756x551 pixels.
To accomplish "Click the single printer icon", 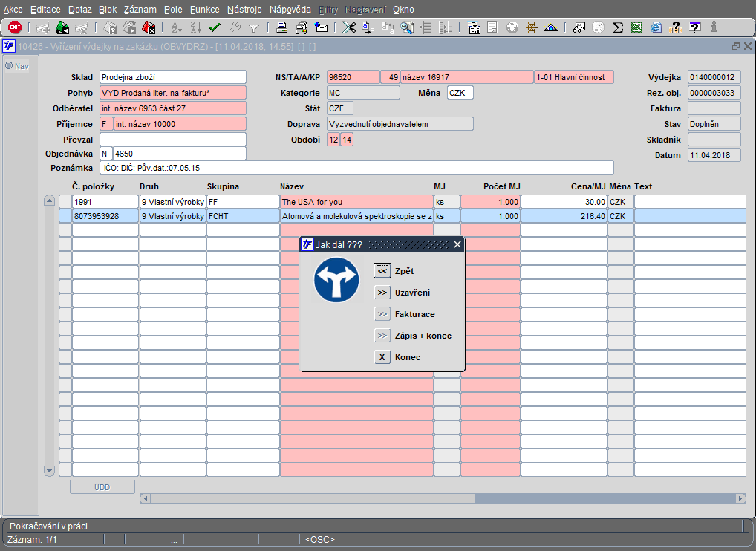I will point(282,27).
